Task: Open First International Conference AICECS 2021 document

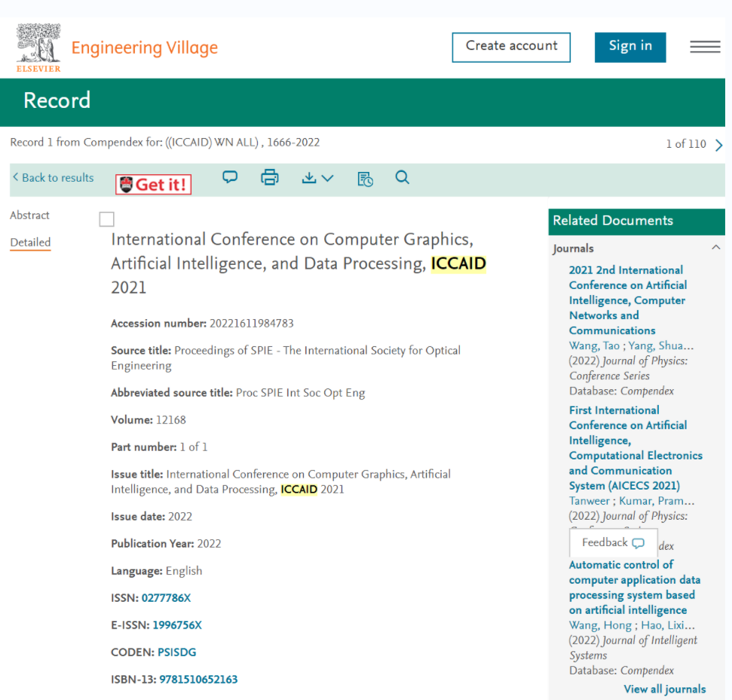Action: click(636, 448)
